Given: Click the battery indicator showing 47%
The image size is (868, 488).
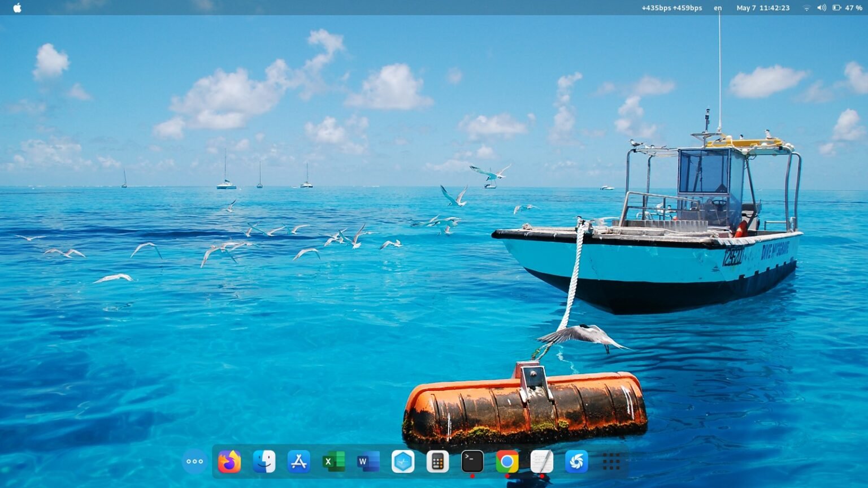Looking at the screenshot, I should [837, 8].
